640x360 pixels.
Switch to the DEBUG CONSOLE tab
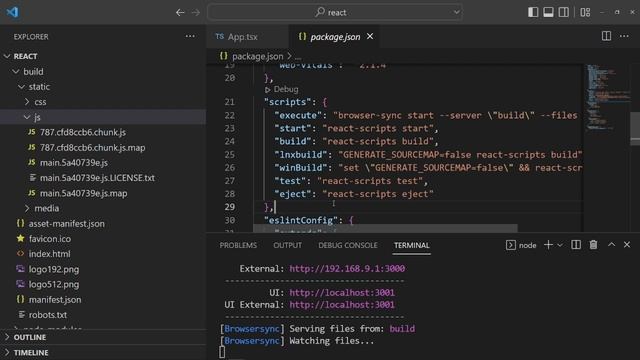pyautogui.click(x=348, y=245)
